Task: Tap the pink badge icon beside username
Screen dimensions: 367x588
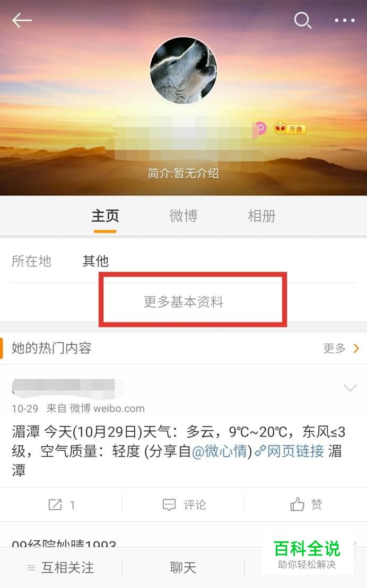Action: [260, 129]
